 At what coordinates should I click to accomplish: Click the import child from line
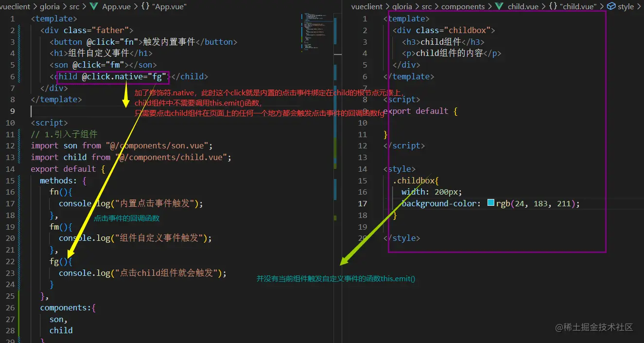point(131,157)
